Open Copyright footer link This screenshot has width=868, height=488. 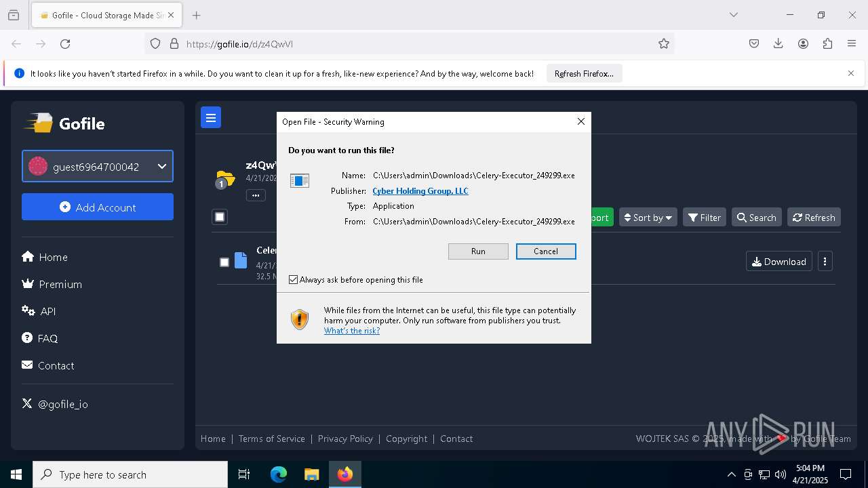click(x=406, y=439)
